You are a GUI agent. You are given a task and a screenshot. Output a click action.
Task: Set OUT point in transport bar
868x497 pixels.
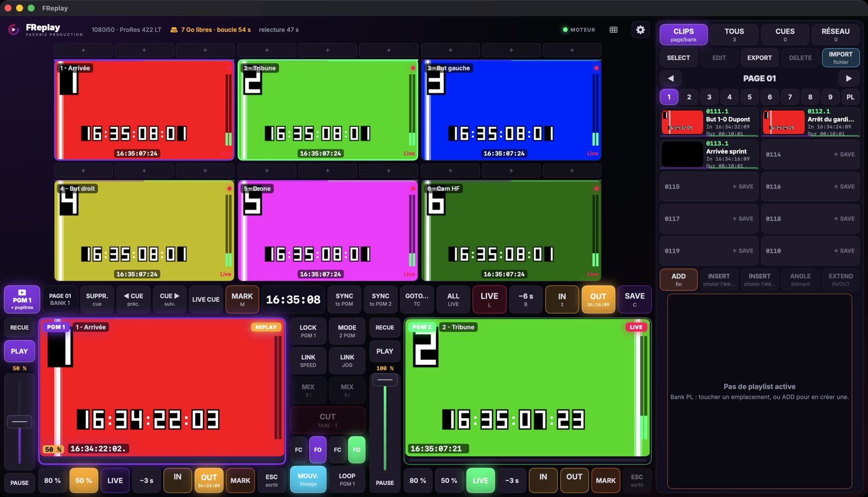(598, 300)
